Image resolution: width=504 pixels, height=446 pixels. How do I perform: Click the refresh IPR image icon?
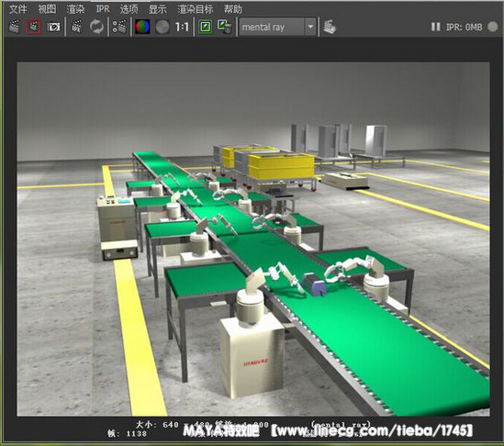(96, 27)
